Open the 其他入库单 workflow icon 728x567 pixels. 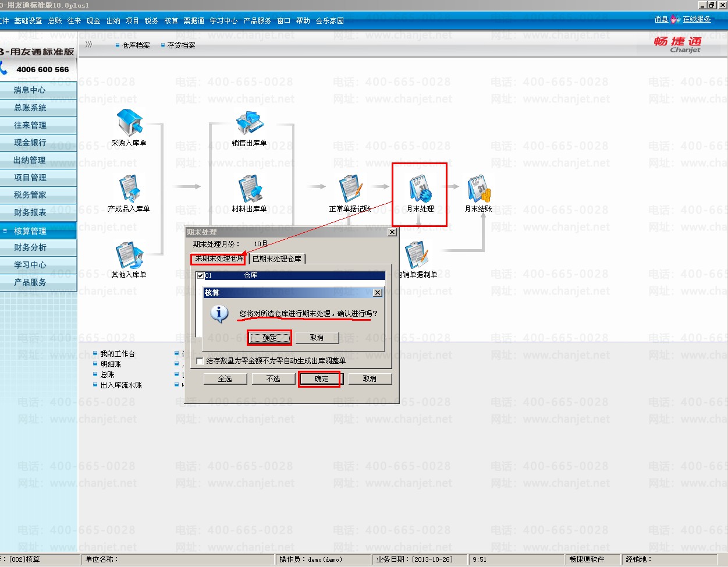pyautogui.click(x=129, y=255)
